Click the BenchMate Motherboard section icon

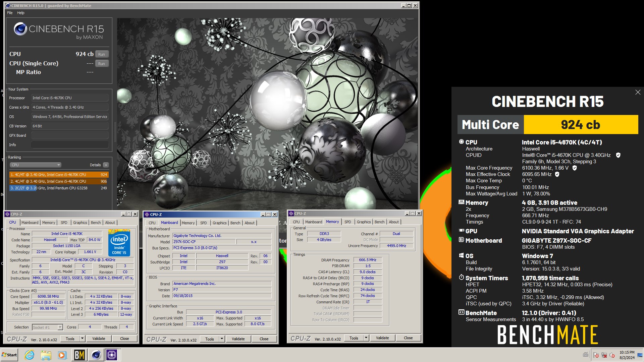pos(461,240)
